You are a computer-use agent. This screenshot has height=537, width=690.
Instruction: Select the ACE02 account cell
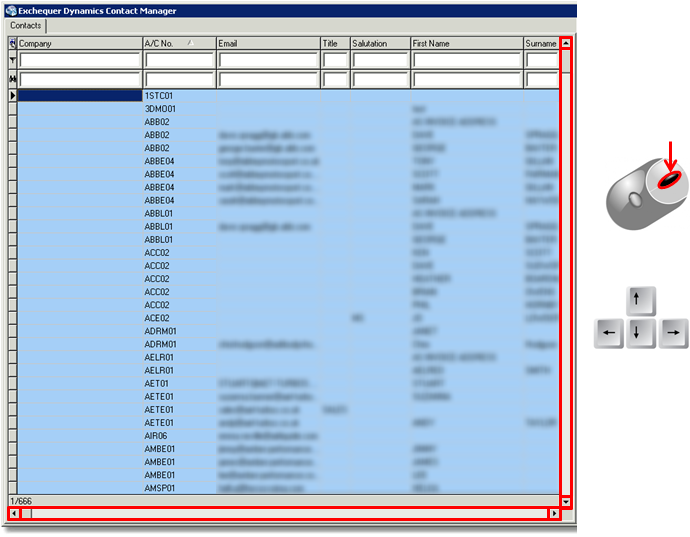(x=180, y=318)
